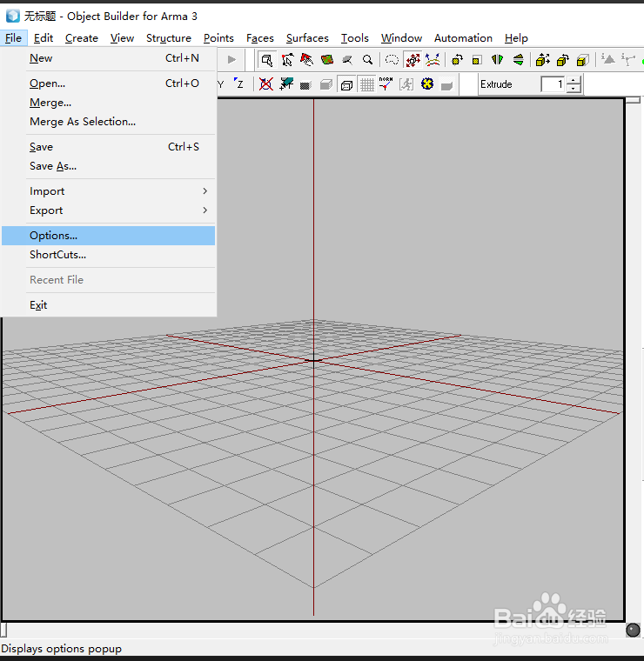
Task: Toggle the NORM normals display icon
Action: (x=386, y=83)
